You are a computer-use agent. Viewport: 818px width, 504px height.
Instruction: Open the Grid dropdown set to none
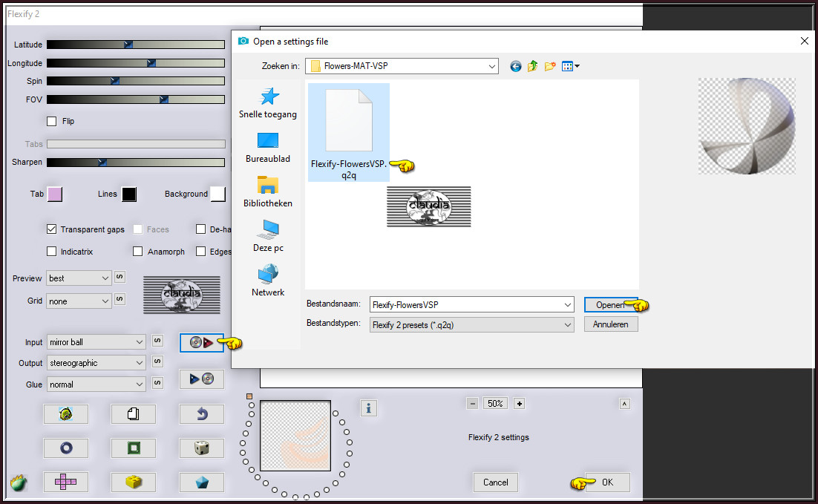[79, 301]
